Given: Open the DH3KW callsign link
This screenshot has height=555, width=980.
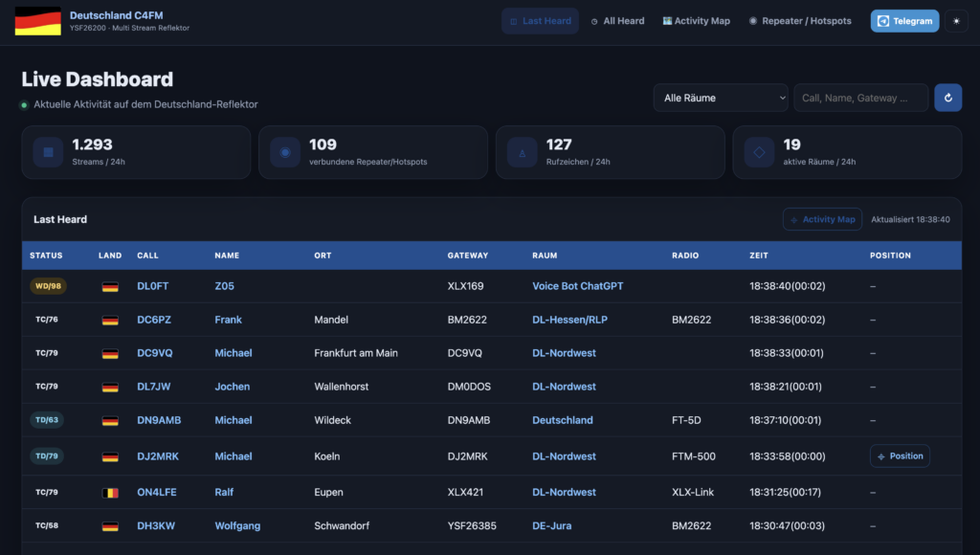Looking at the screenshot, I should point(156,525).
